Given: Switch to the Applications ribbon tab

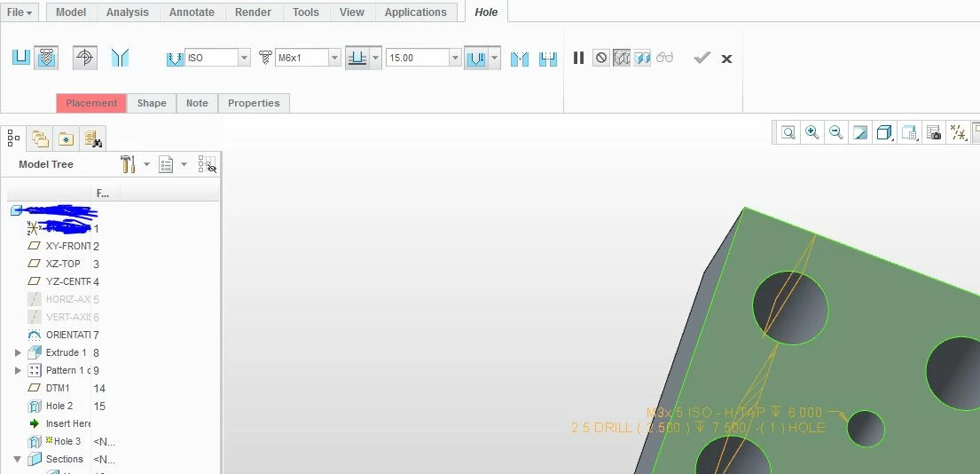Looking at the screenshot, I should 416,12.
